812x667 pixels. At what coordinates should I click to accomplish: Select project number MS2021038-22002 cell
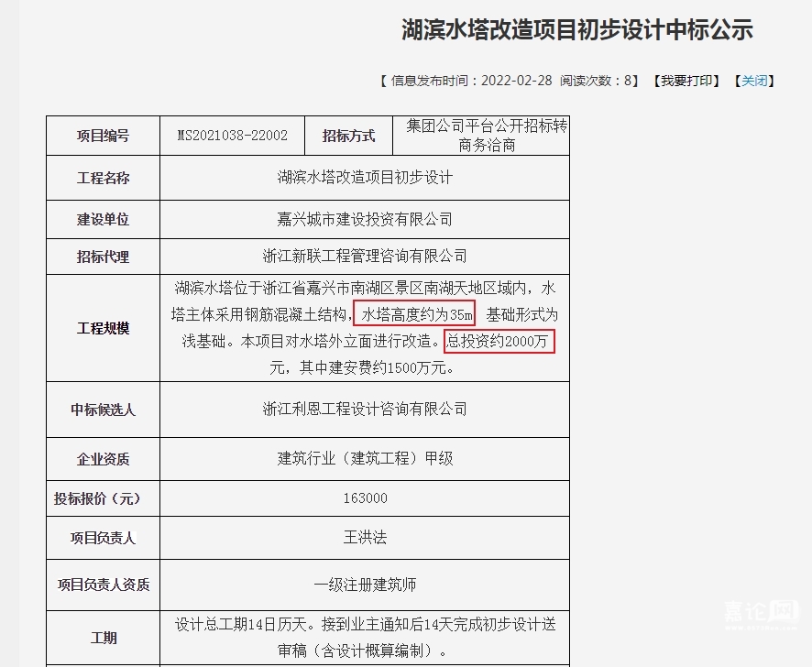[232, 136]
